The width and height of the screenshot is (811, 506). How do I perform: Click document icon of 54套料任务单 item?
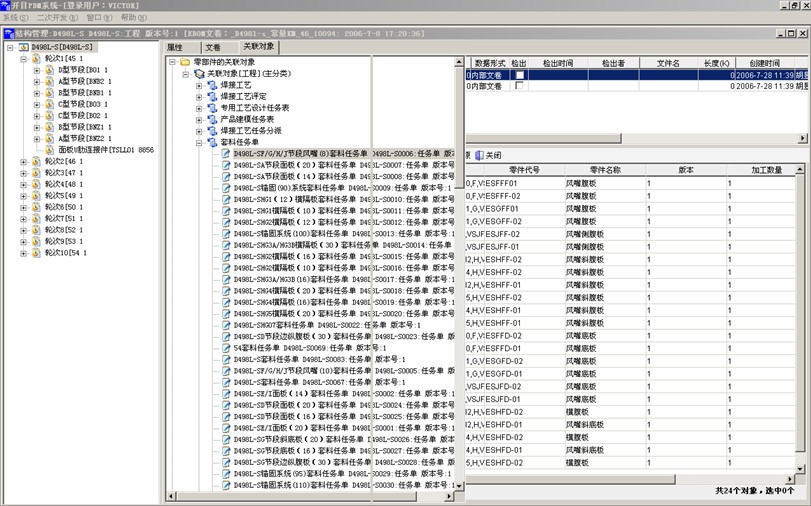click(x=226, y=347)
